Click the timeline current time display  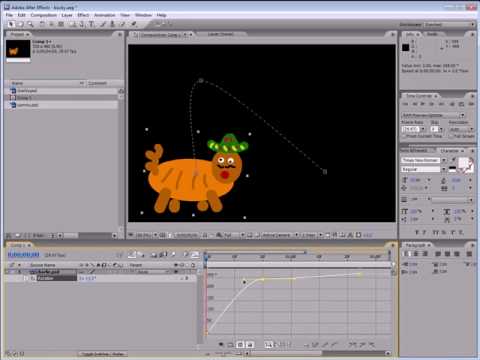[x=24, y=255]
